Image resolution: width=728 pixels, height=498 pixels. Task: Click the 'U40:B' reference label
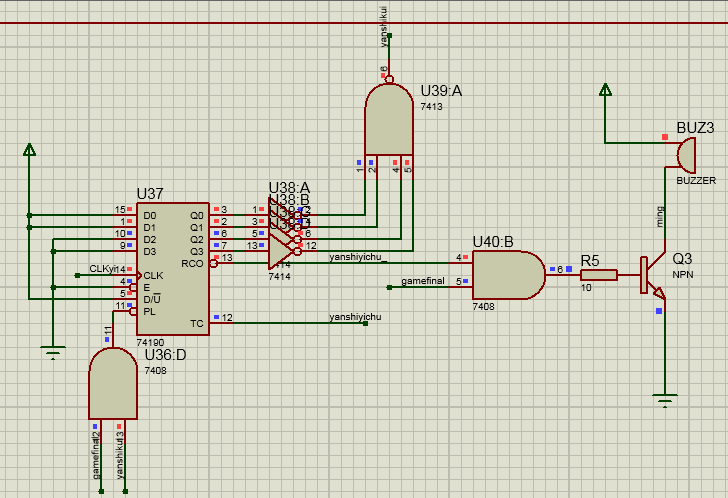[493, 242]
